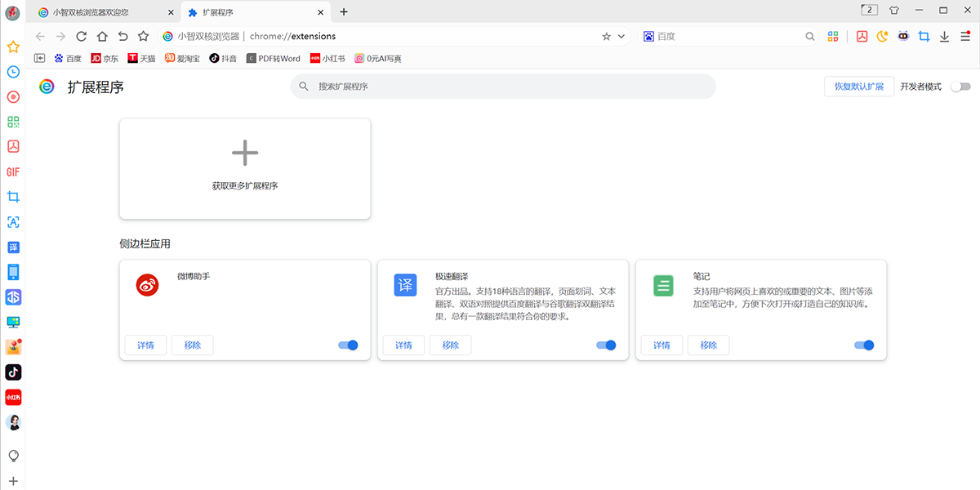Expand the bookmark star dropdown arrow
This screenshot has height=490, width=980.
tap(621, 36)
